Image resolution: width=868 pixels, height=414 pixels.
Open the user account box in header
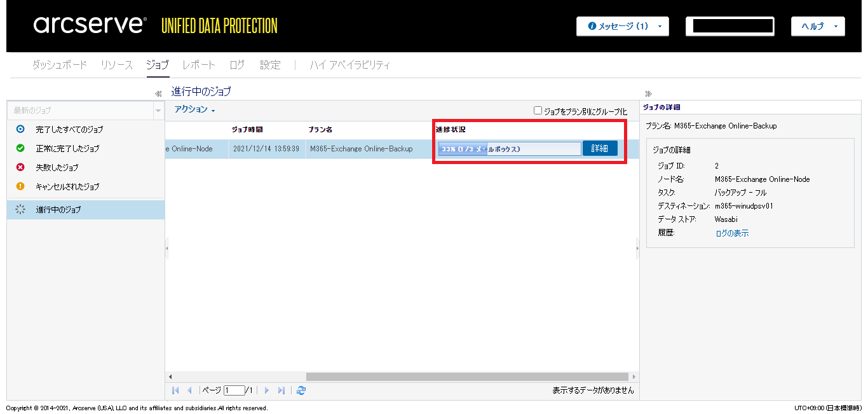(x=730, y=26)
